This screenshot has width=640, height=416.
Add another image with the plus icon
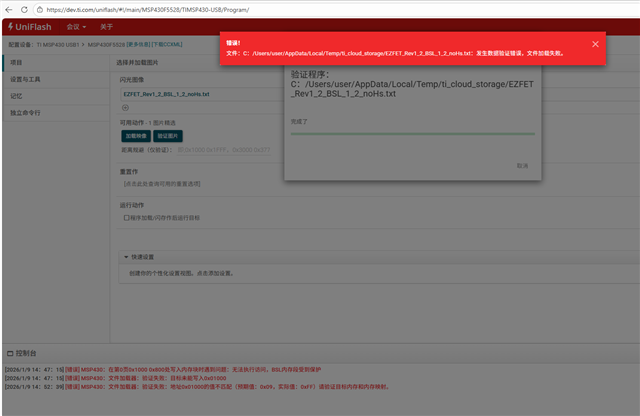click(125, 108)
